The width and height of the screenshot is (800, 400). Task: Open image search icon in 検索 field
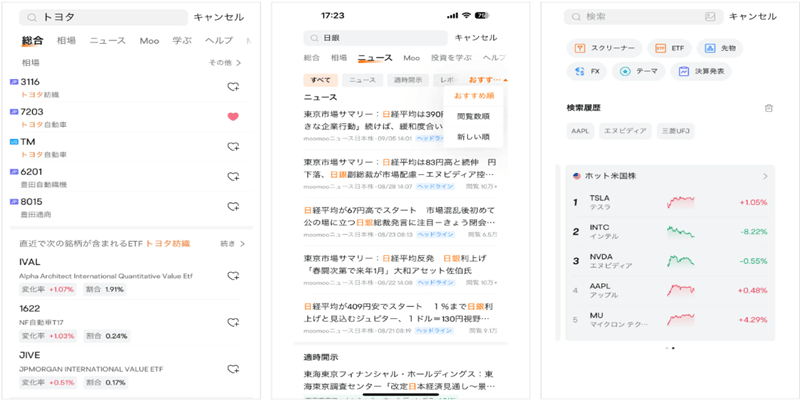(x=710, y=17)
